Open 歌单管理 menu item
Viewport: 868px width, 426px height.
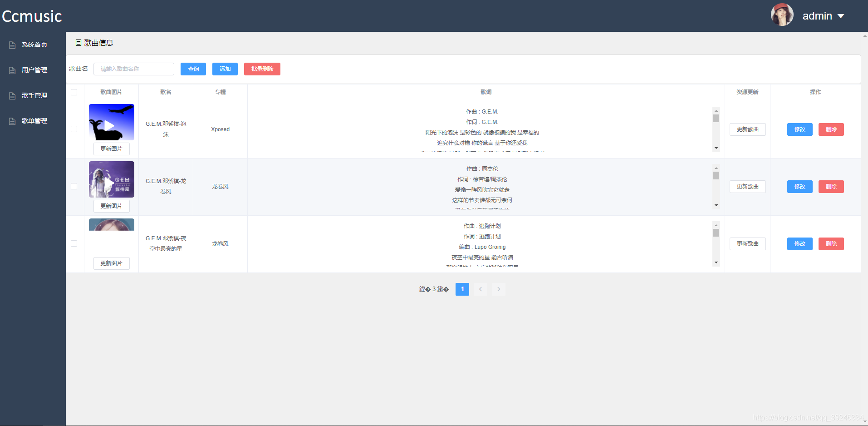33,121
